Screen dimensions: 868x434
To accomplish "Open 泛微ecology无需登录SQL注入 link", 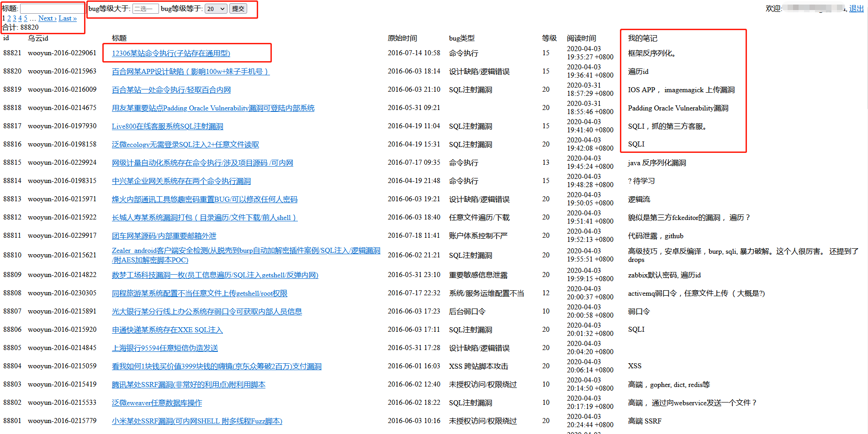I will [185, 145].
